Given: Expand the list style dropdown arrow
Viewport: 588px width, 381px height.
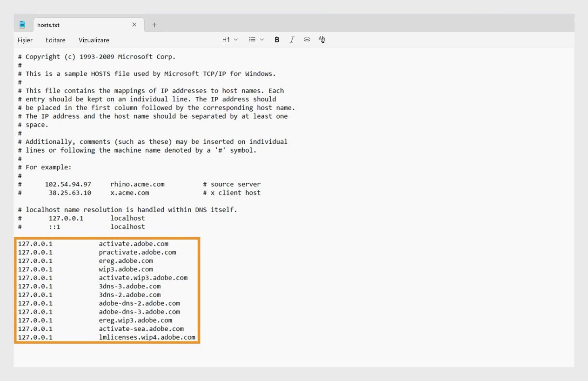Looking at the screenshot, I should click(x=262, y=40).
